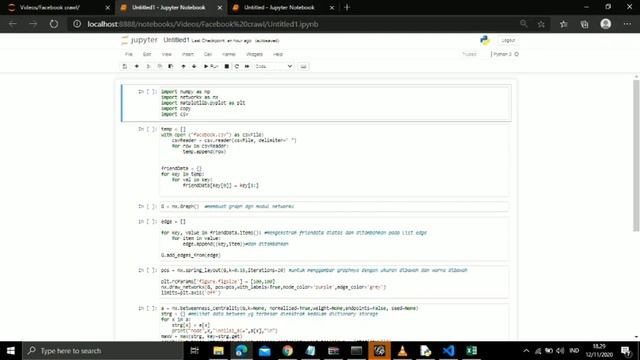
Task: Open the Kernel menu
Action: (229, 54)
